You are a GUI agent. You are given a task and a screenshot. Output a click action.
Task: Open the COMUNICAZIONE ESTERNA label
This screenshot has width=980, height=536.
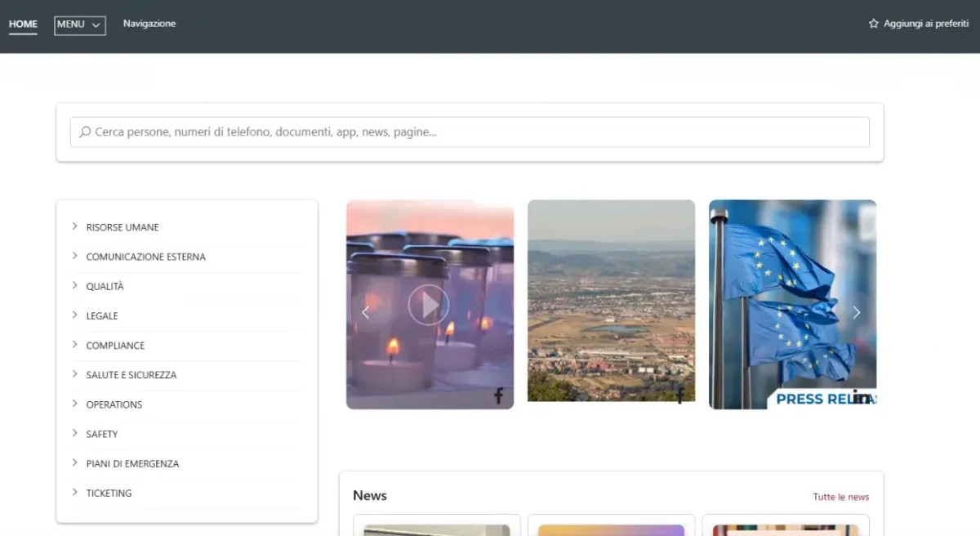click(x=146, y=257)
